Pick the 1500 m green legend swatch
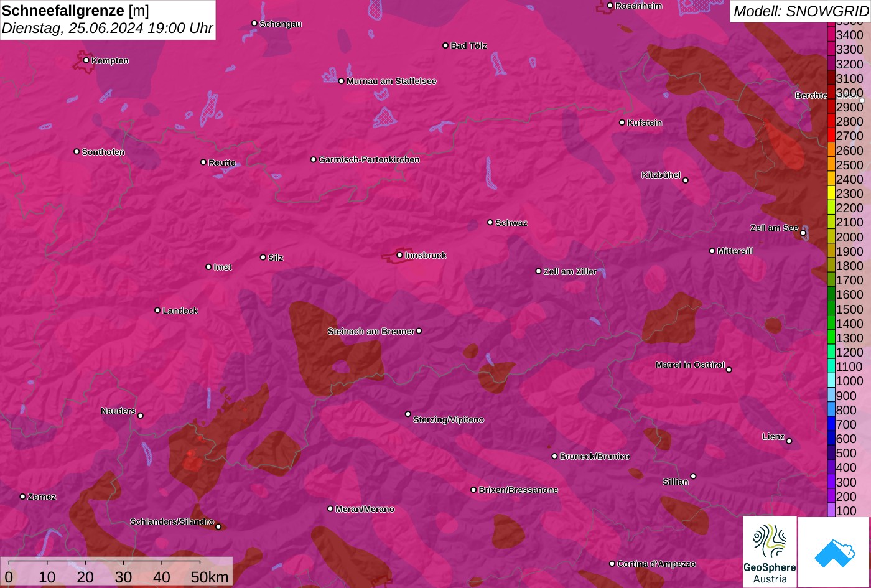This screenshot has height=588, width=871. pos(831,309)
